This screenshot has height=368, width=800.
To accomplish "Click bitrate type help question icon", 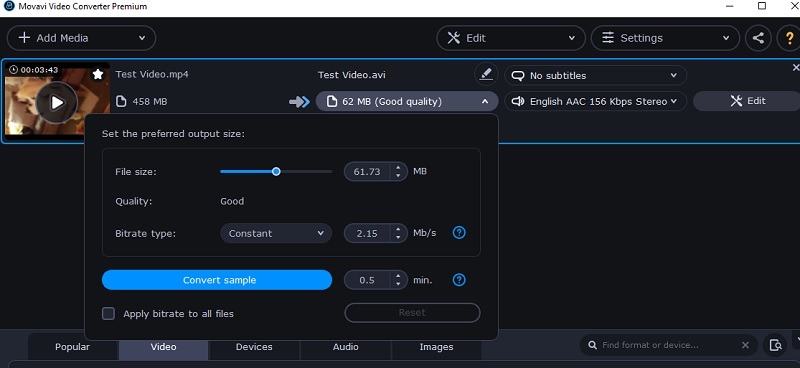I will pyautogui.click(x=459, y=233).
